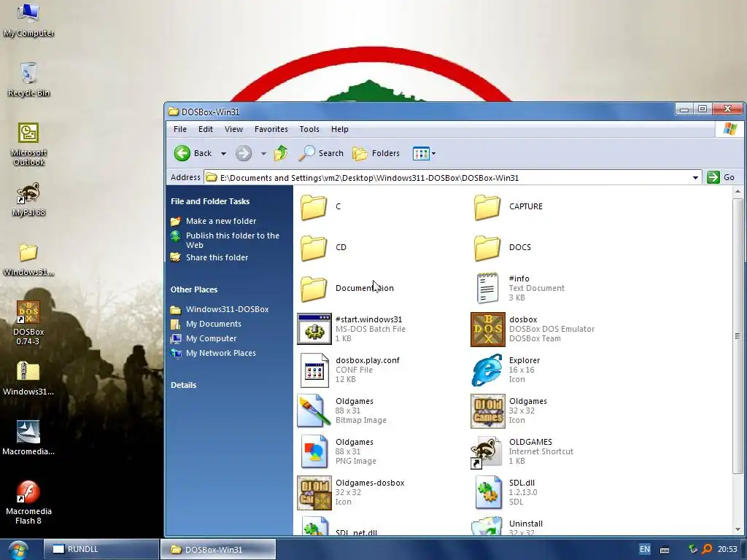This screenshot has width=747, height=560.
Task: Select the DOCS folder
Action: [x=502, y=248]
